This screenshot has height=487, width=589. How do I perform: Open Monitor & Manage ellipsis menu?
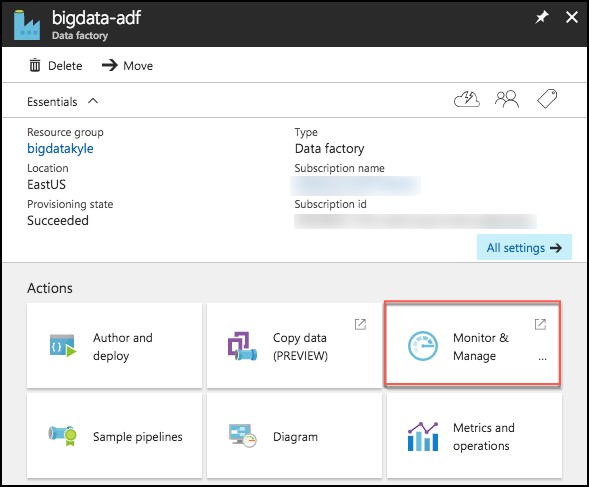click(x=542, y=359)
